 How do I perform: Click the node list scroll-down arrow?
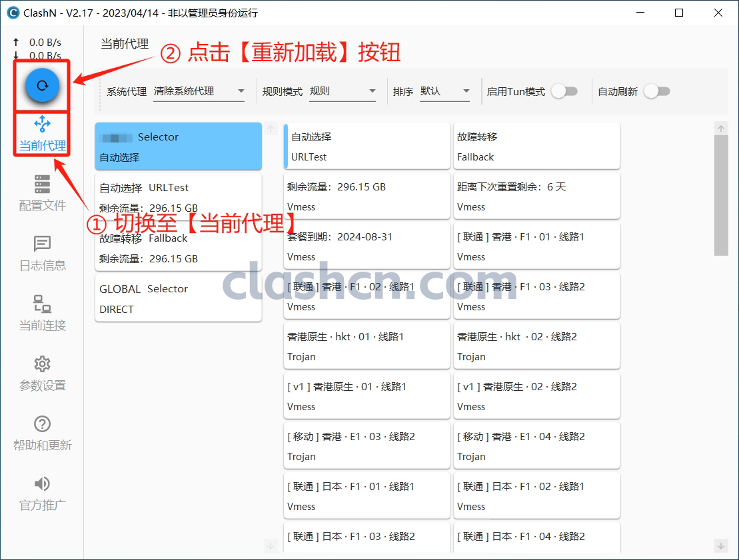[721, 546]
